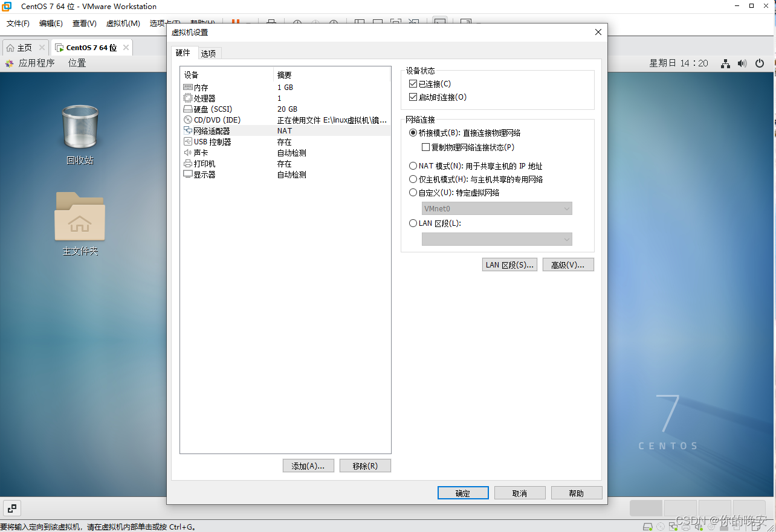Image resolution: width=776 pixels, height=532 pixels.
Task: Click the GNOME power icon in top bar
Action: pyautogui.click(x=760, y=63)
